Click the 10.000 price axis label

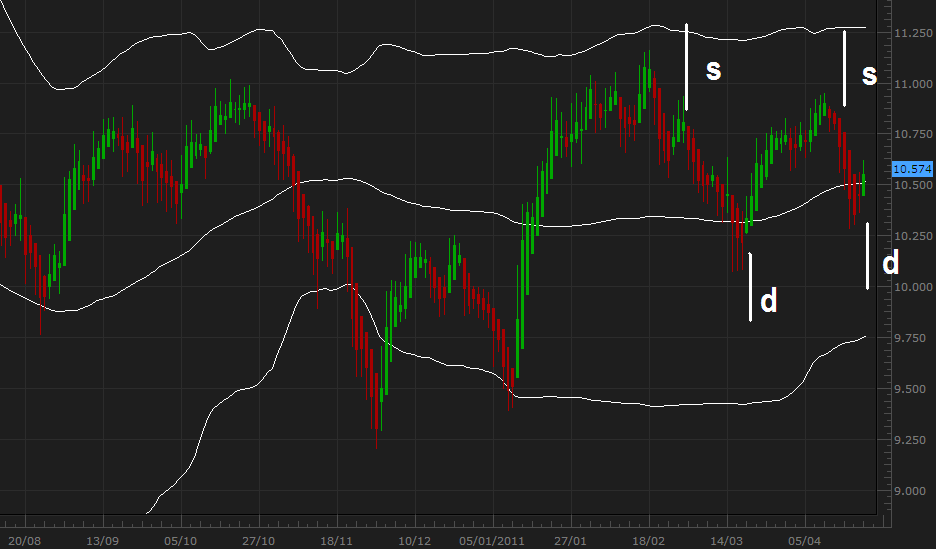[913, 287]
